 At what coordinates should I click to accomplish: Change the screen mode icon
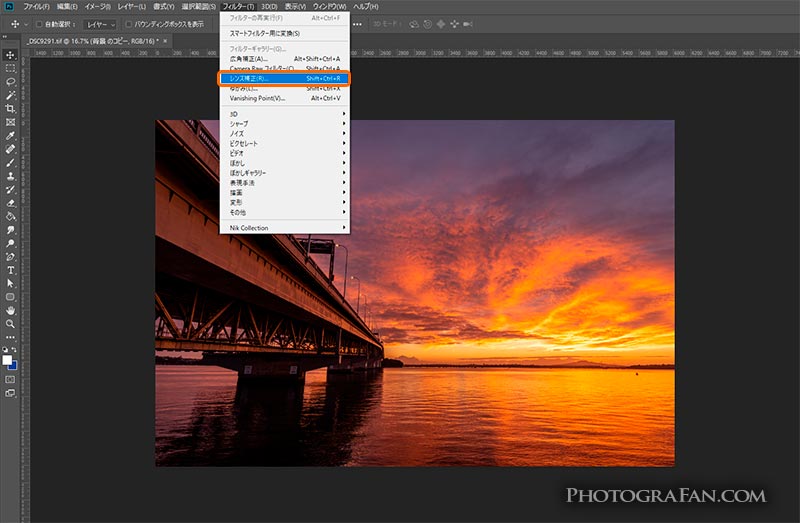pyautogui.click(x=10, y=393)
